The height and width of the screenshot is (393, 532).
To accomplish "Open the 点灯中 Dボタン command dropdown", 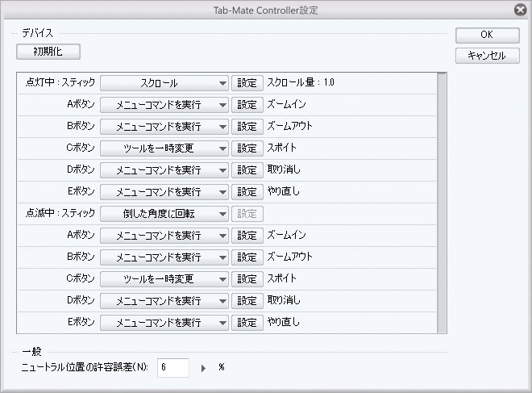I will tap(164, 170).
